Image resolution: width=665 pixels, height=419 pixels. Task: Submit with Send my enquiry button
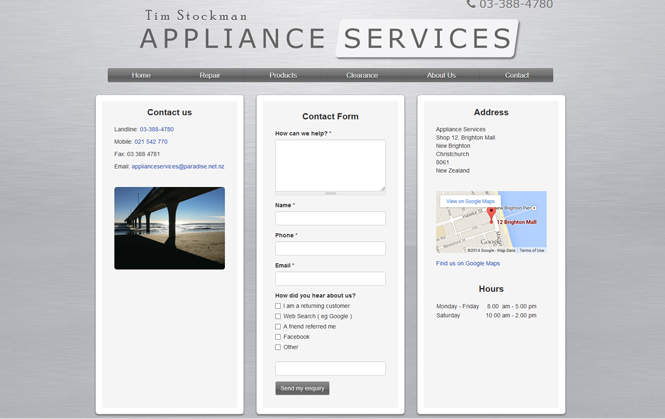(302, 388)
